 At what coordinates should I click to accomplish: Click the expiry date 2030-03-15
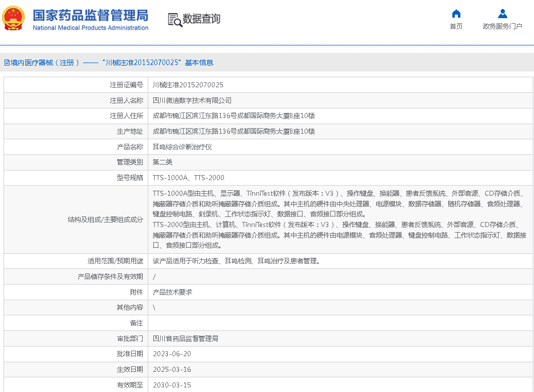tap(171, 385)
